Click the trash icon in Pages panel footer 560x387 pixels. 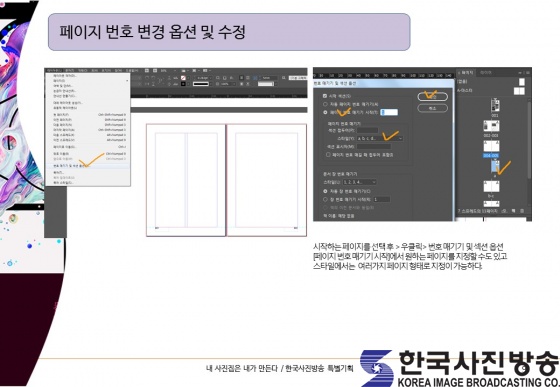pyautogui.click(x=522, y=211)
